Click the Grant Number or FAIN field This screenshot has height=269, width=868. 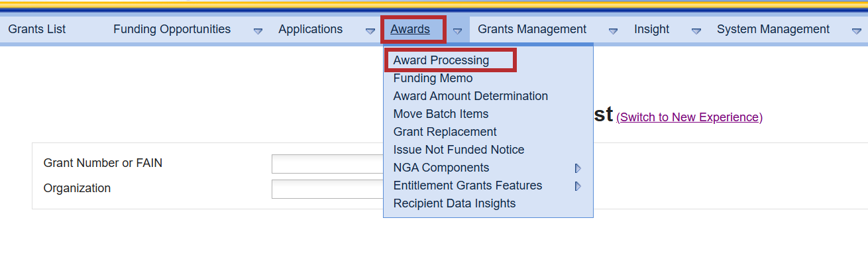pyautogui.click(x=327, y=164)
